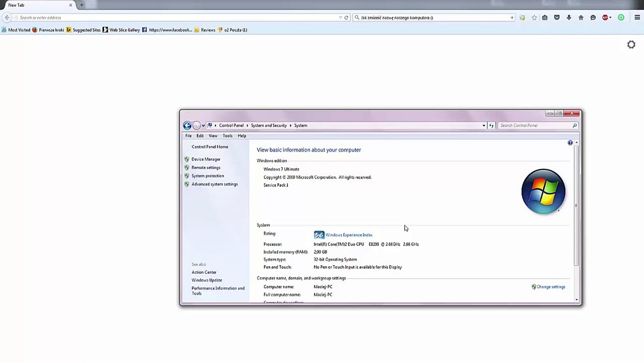The height and width of the screenshot is (363, 644).
Task: Open recent pages dropdown beside nav arrows
Action: coord(203,126)
